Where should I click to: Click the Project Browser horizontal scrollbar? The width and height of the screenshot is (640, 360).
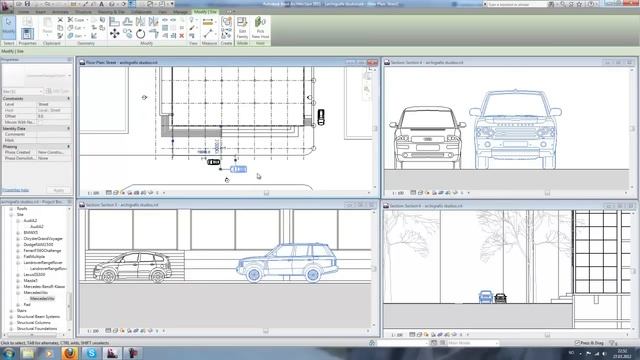point(33,335)
